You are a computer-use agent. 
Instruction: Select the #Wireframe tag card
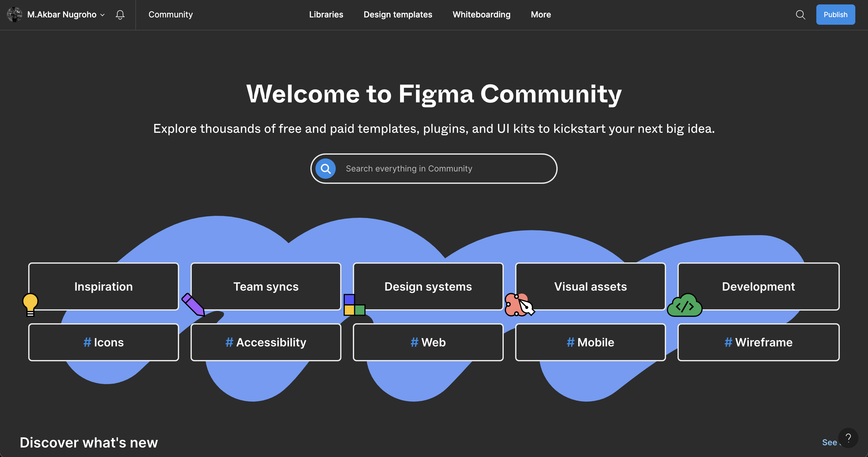[x=758, y=342]
